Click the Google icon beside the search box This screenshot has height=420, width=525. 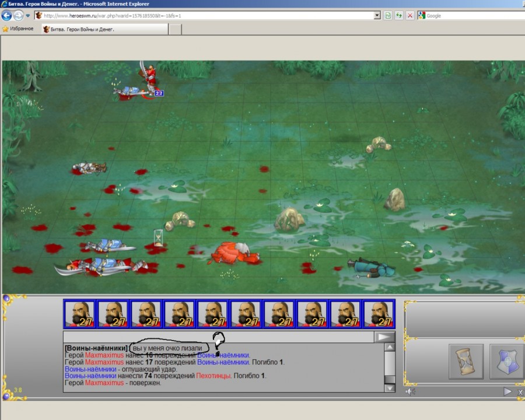tap(422, 15)
